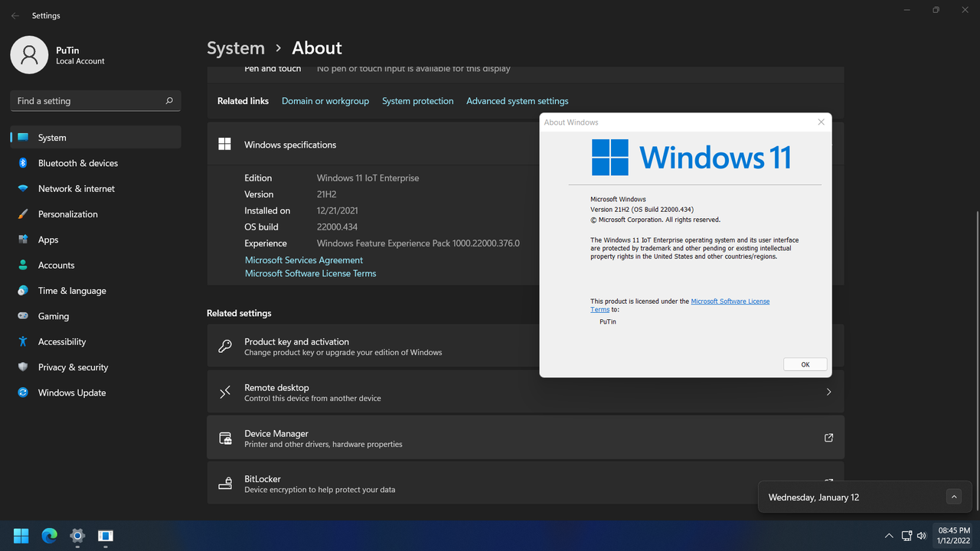980x551 pixels.
Task: Open Microsoft Services Agreement link
Action: (x=303, y=260)
